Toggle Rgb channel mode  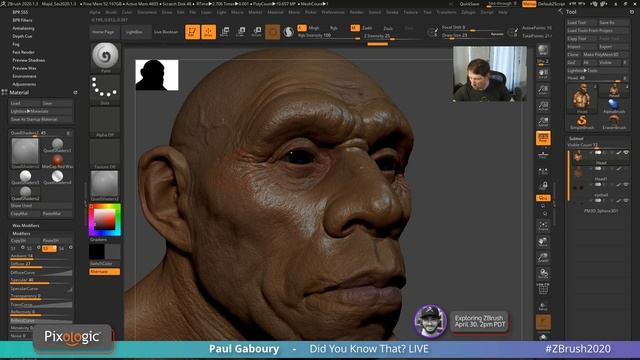333,28
